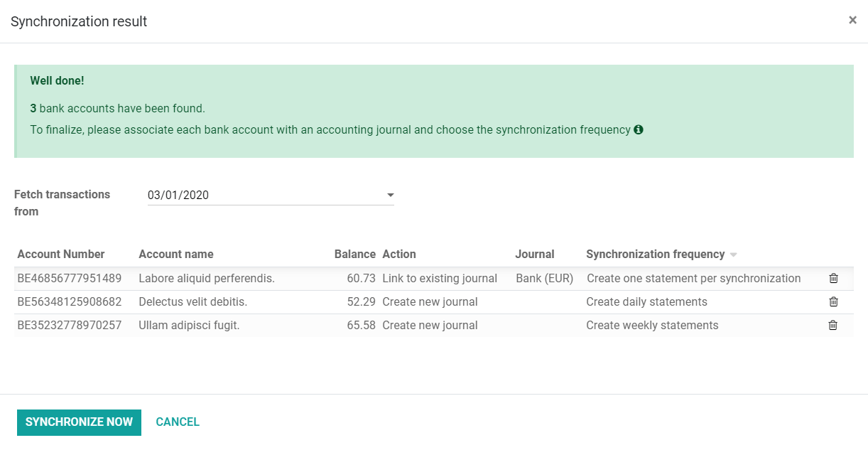This screenshot has width=868, height=455.
Task: Click the Fetch transactions from label
Action: click(62, 203)
